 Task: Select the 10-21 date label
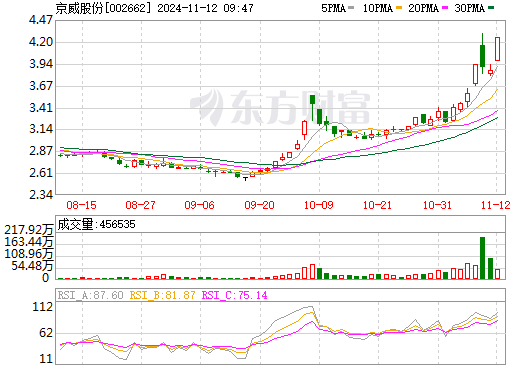point(378,205)
